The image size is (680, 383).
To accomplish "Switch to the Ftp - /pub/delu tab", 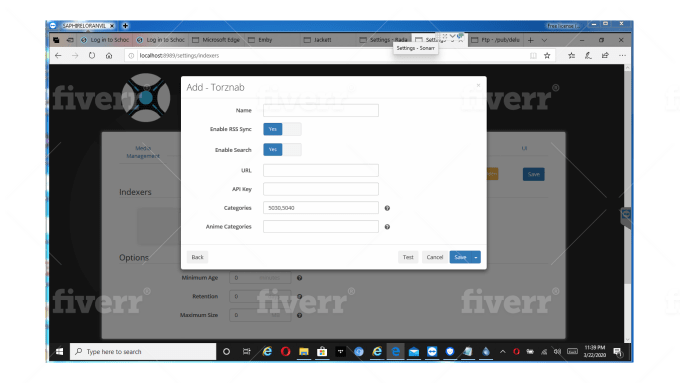I will coord(495,40).
